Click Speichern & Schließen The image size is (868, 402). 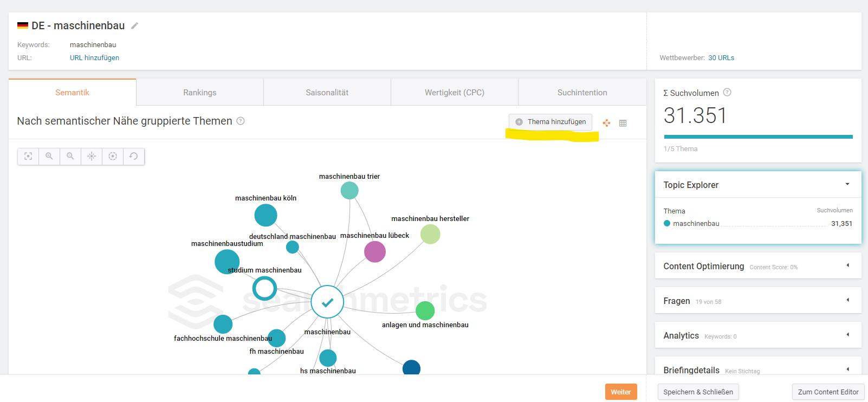coord(698,392)
